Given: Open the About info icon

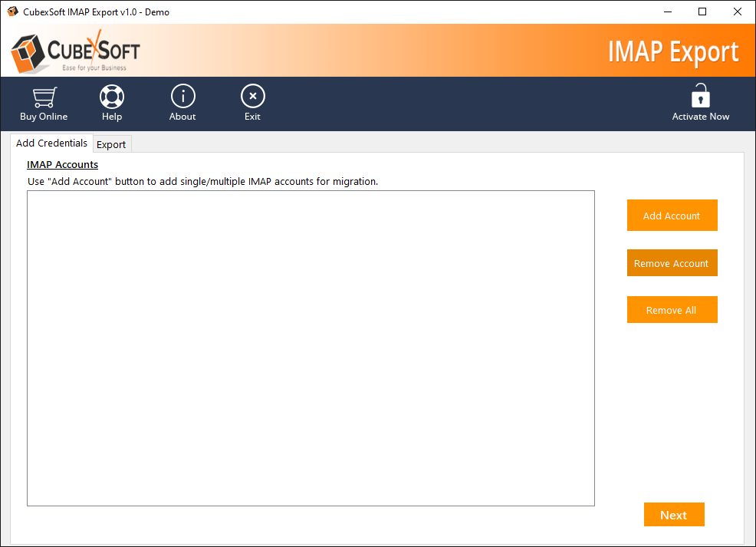Looking at the screenshot, I should coord(182,97).
